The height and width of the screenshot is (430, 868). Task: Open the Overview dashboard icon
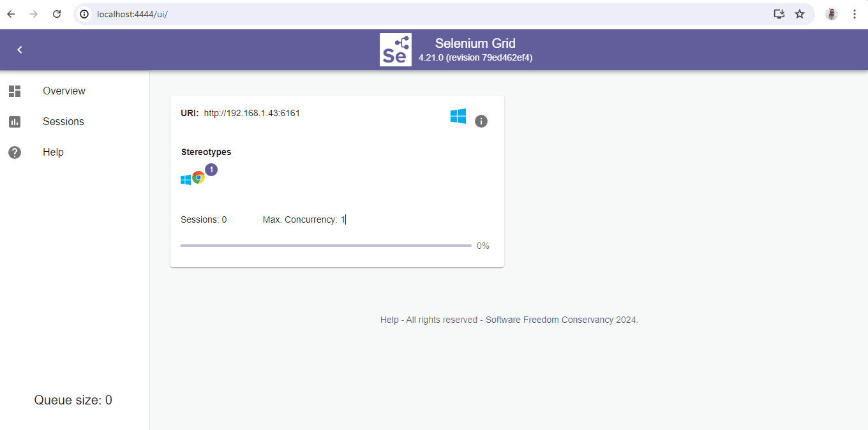(15, 91)
